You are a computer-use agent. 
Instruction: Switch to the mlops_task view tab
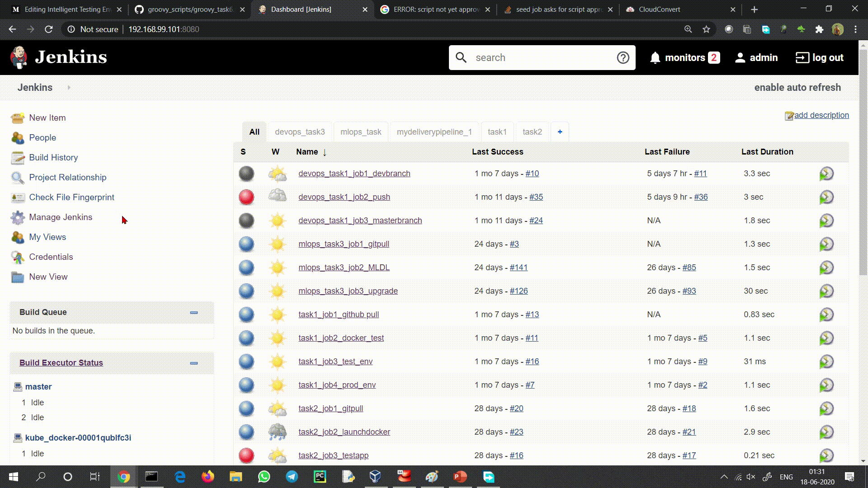coord(361,132)
